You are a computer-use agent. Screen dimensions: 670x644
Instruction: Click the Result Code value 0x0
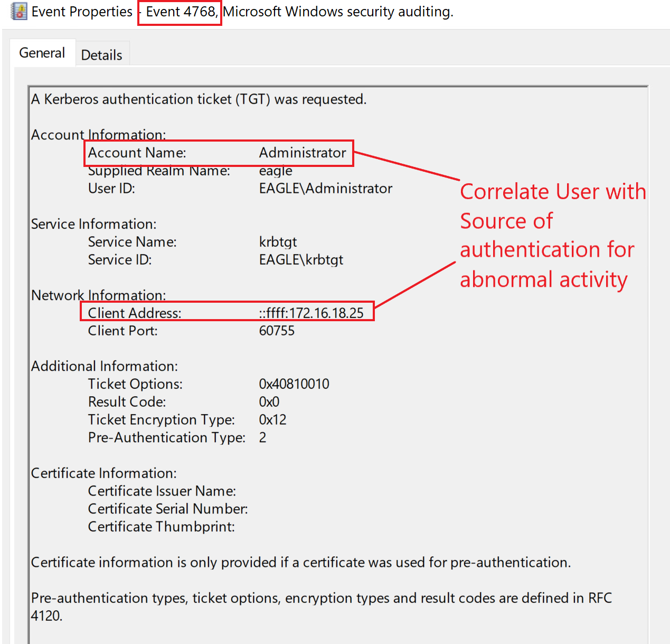click(x=269, y=402)
